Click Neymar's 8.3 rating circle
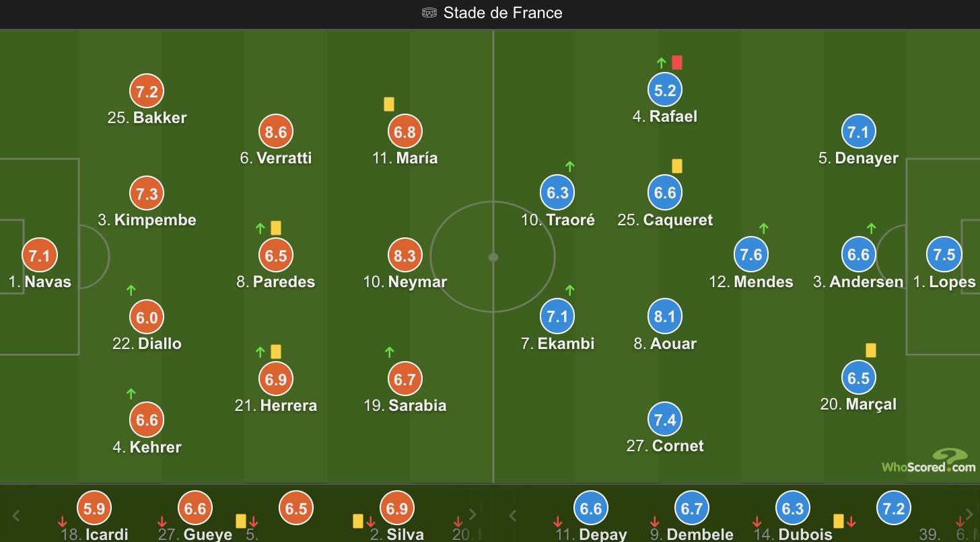980x542 pixels. (x=405, y=256)
